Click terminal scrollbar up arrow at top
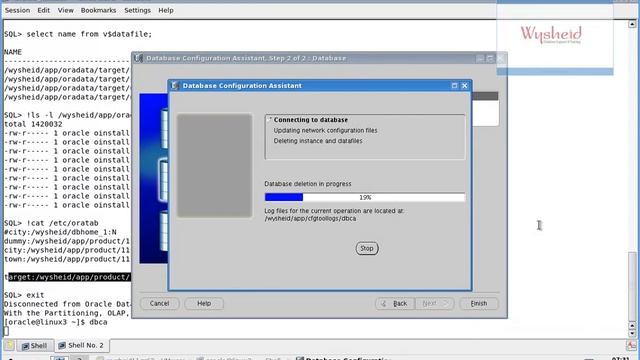The height and width of the screenshot is (360, 640). 632,24
